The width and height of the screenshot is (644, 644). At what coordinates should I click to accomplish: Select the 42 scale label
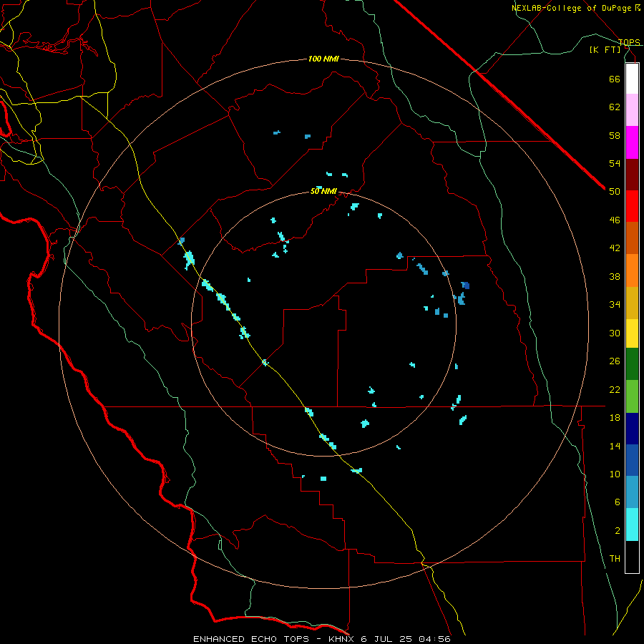[615, 248]
